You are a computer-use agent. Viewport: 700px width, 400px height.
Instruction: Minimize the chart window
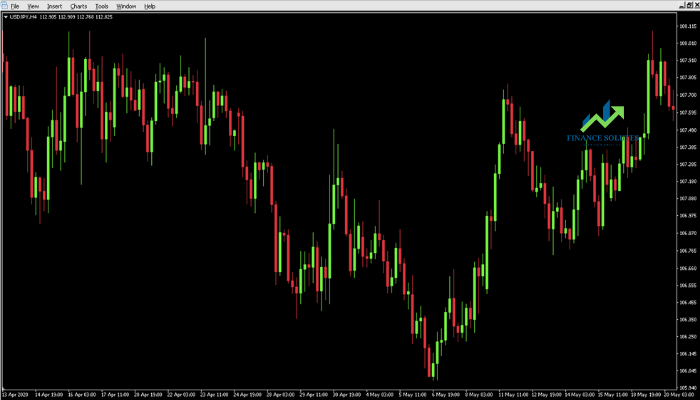tap(682, 5)
